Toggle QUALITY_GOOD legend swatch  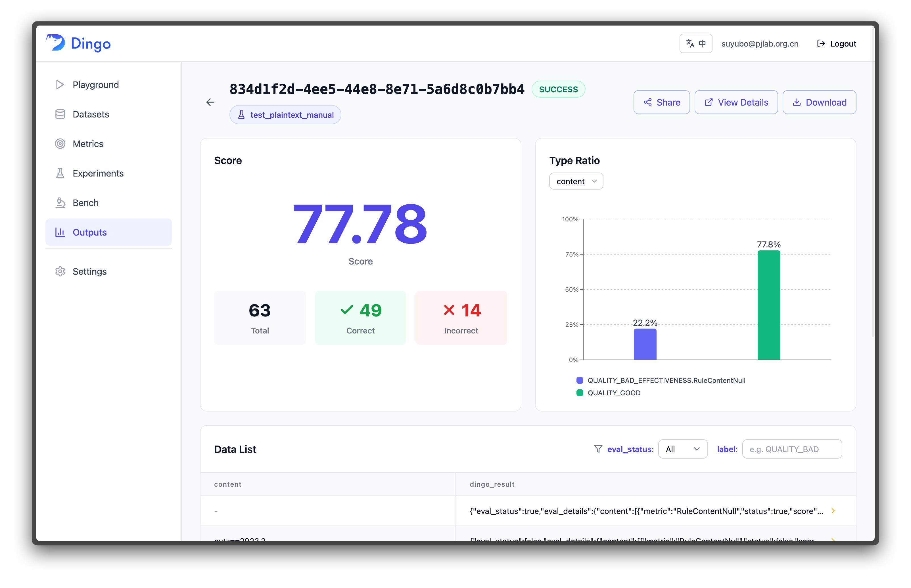[x=579, y=393]
